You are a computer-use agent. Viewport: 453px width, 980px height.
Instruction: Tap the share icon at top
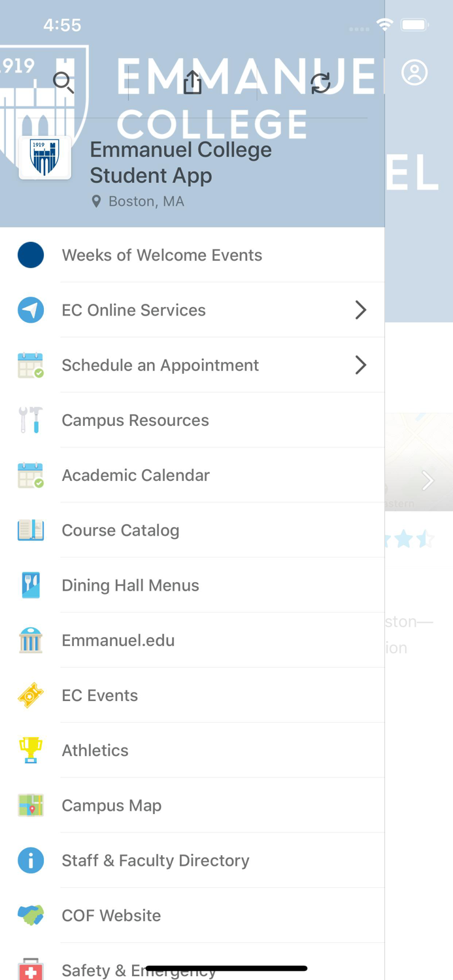(x=192, y=82)
